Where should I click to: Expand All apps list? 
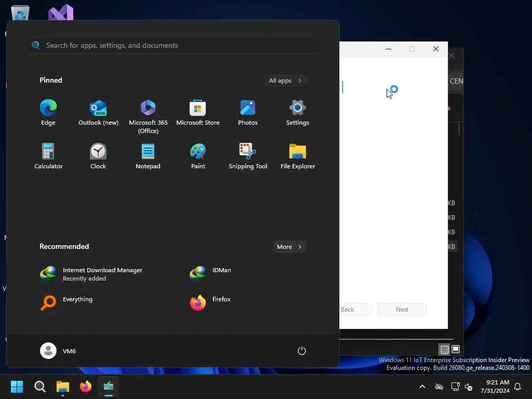[x=285, y=81]
